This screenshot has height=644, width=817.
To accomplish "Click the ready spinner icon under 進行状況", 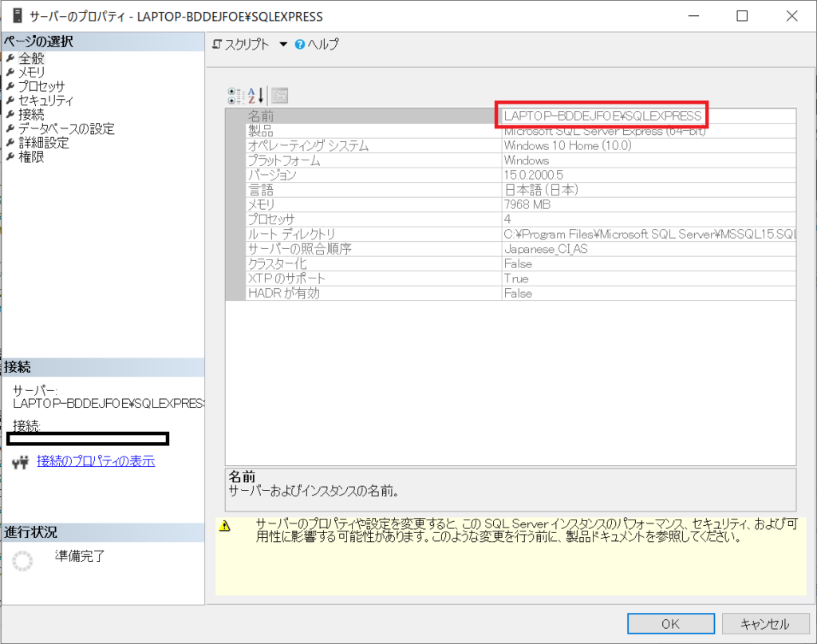I will [x=22, y=561].
